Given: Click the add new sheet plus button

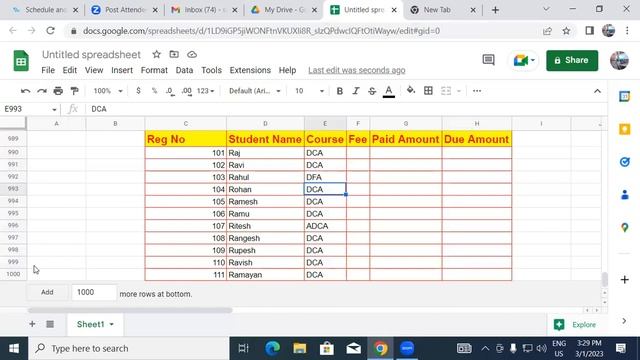Looking at the screenshot, I should coord(32,324).
